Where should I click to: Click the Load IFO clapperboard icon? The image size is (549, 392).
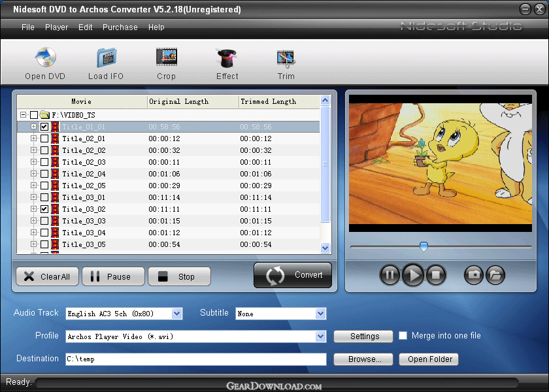[107, 57]
